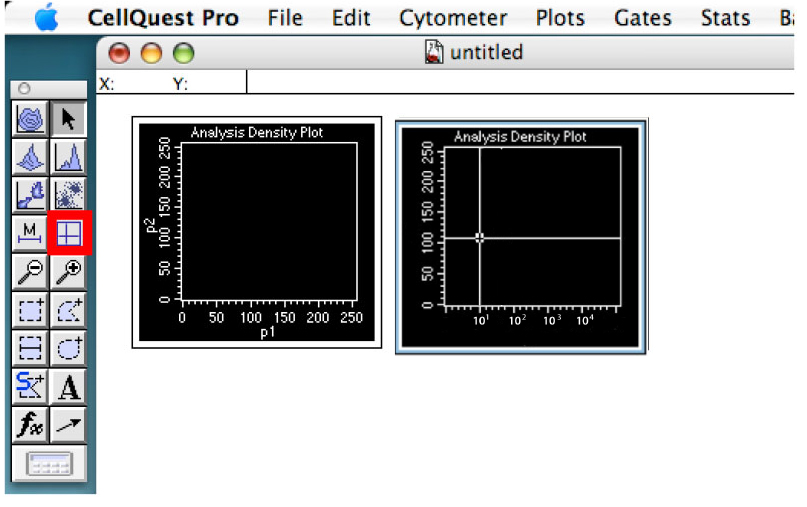Viewport: 807px width, 507px height.
Task: Select the histogram plot tool
Action: [68, 157]
